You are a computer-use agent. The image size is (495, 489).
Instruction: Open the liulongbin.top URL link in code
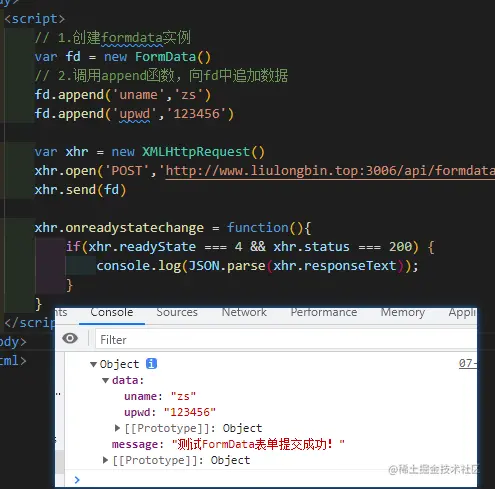pyautogui.click(x=330, y=171)
